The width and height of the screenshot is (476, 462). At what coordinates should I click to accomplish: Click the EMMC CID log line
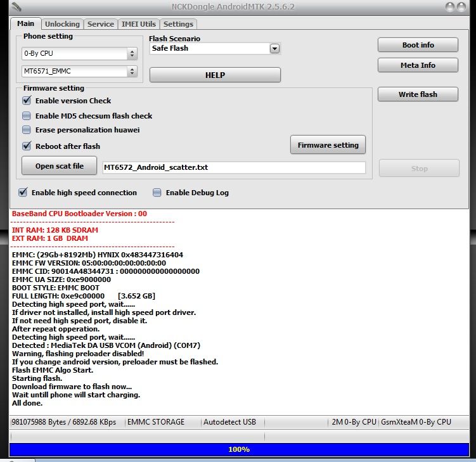[106, 271]
